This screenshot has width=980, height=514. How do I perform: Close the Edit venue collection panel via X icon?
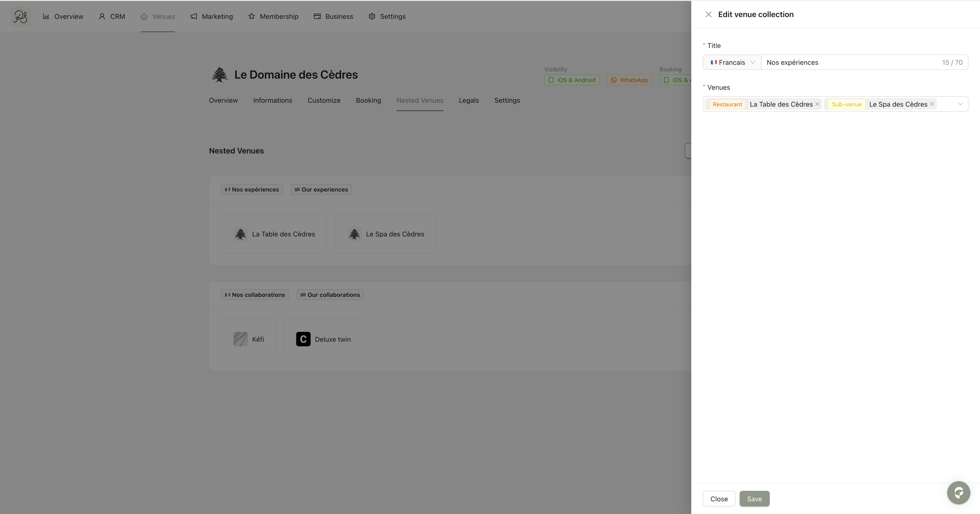click(708, 14)
